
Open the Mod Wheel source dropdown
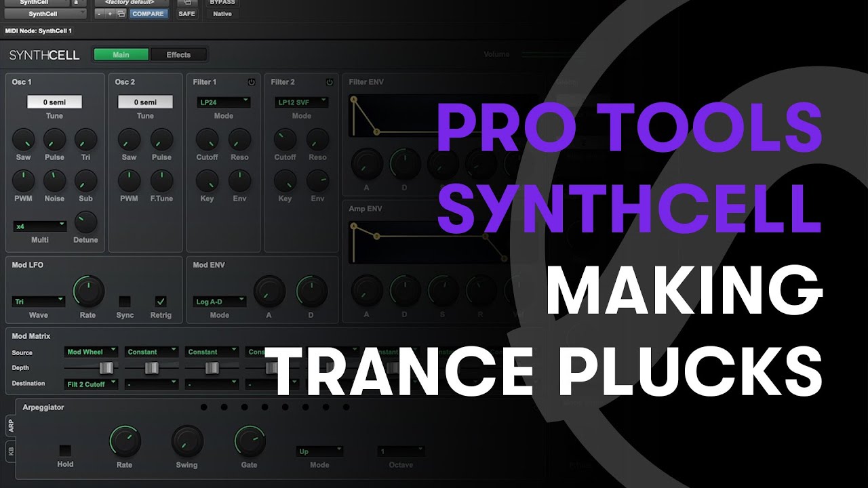[x=92, y=352]
